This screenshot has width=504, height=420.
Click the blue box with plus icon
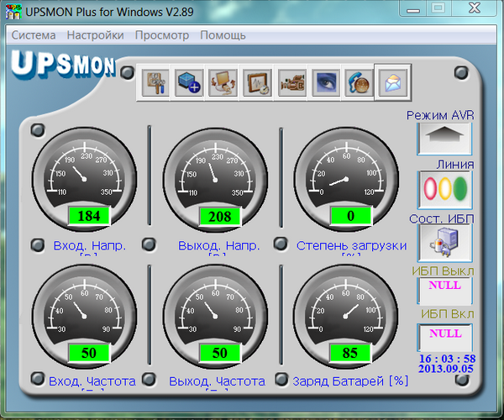189,83
